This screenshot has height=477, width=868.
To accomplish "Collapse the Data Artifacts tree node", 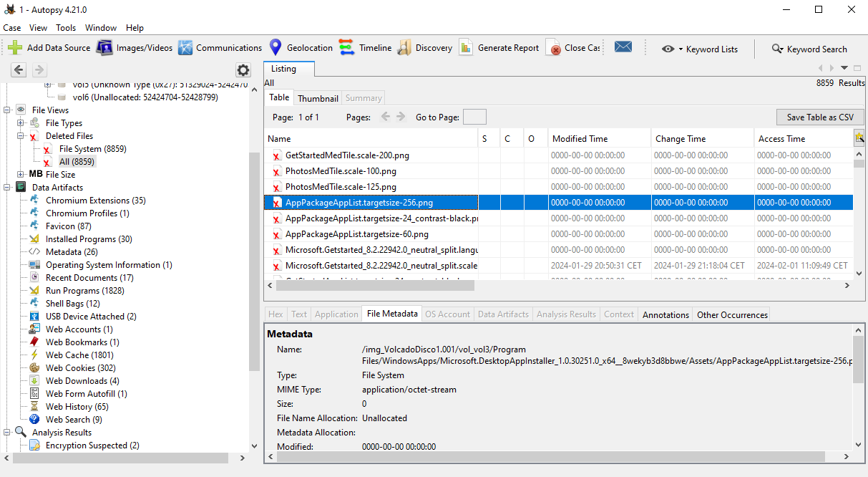I will tap(8, 188).
